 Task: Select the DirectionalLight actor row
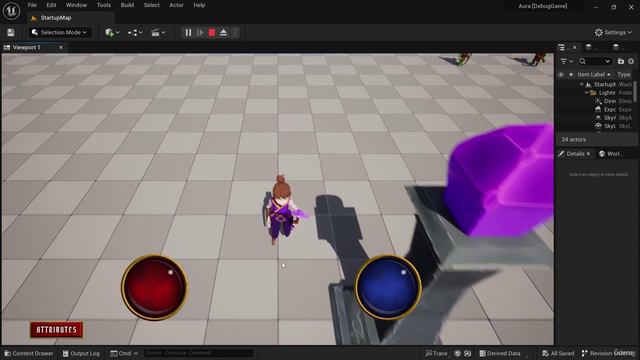pyautogui.click(x=596, y=101)
